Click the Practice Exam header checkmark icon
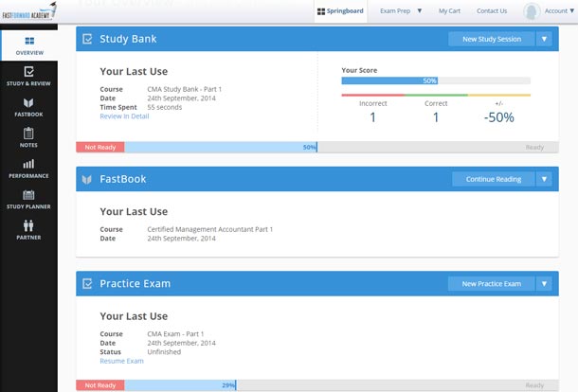 [87, 283]
